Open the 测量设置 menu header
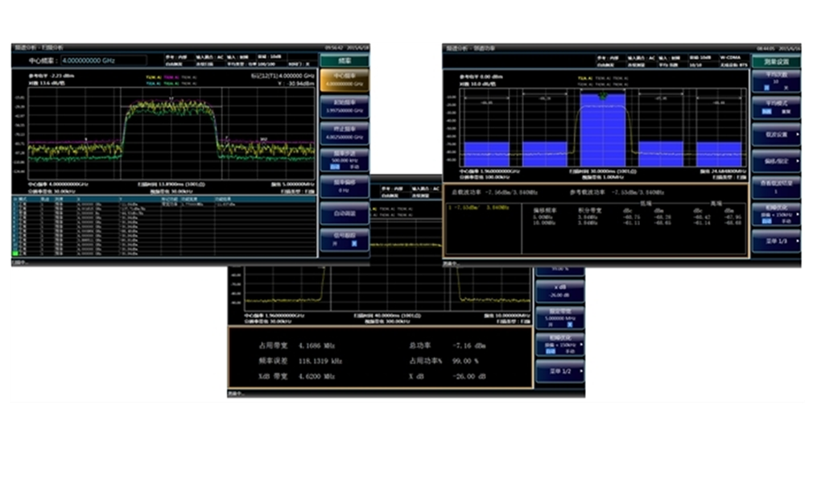 click(775, 61)
